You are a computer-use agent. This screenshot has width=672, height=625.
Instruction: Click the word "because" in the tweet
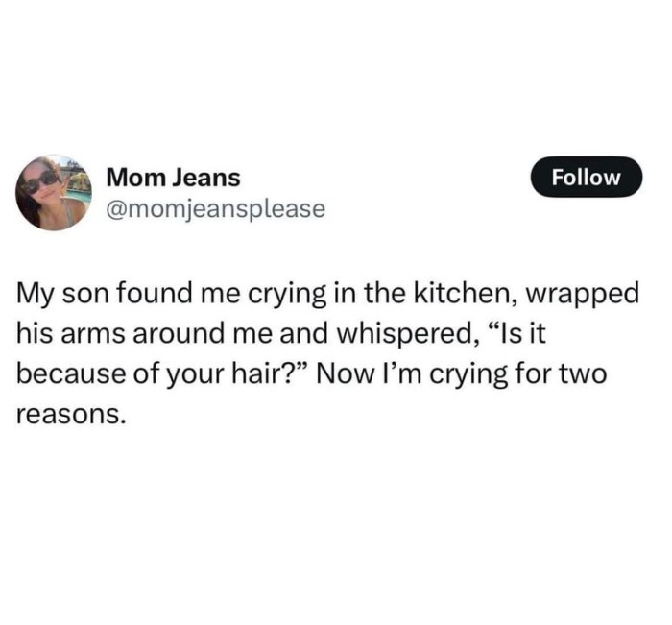tap(72, 373)
